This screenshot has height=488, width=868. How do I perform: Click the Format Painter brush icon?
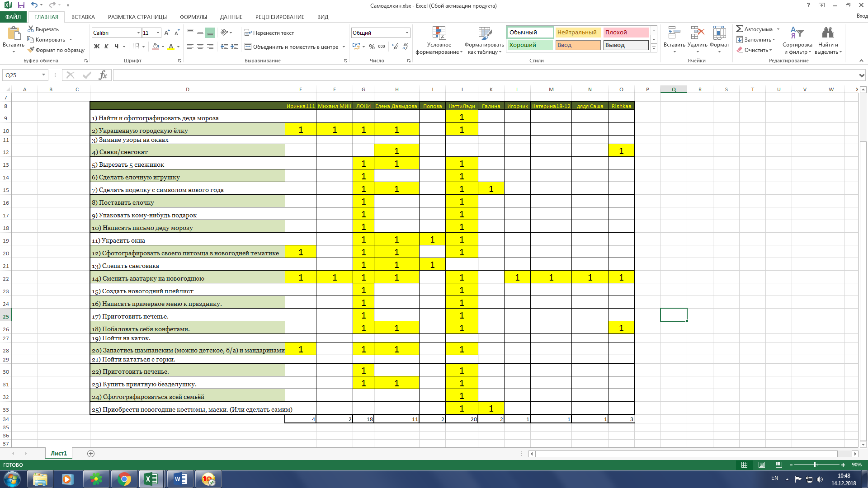point(31,50)
